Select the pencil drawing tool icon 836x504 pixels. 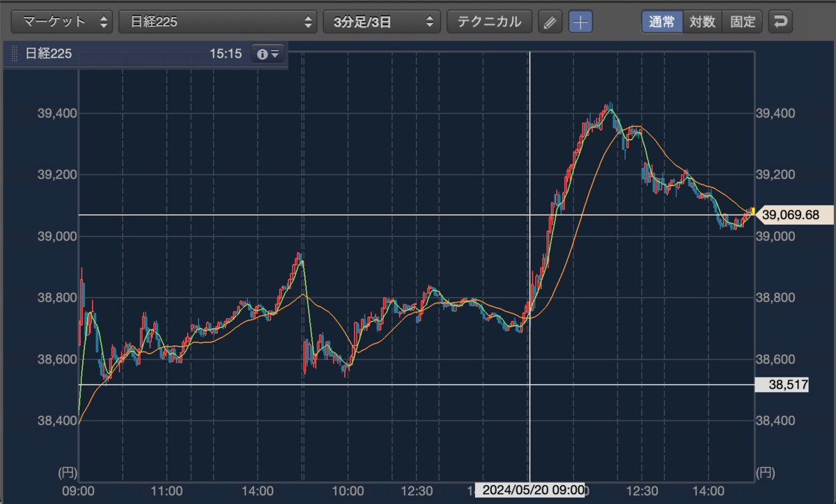(550, 22)
